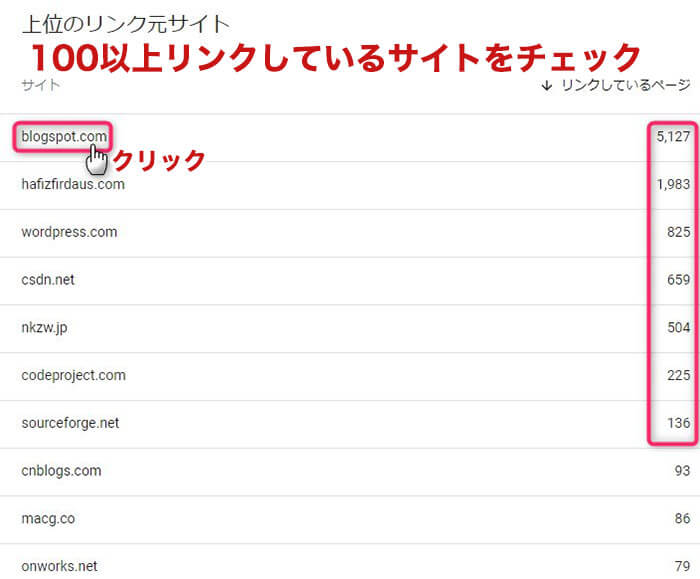Select the 136 count for sourceforge.net
The image size is (700, 579).
coord(679,423)
